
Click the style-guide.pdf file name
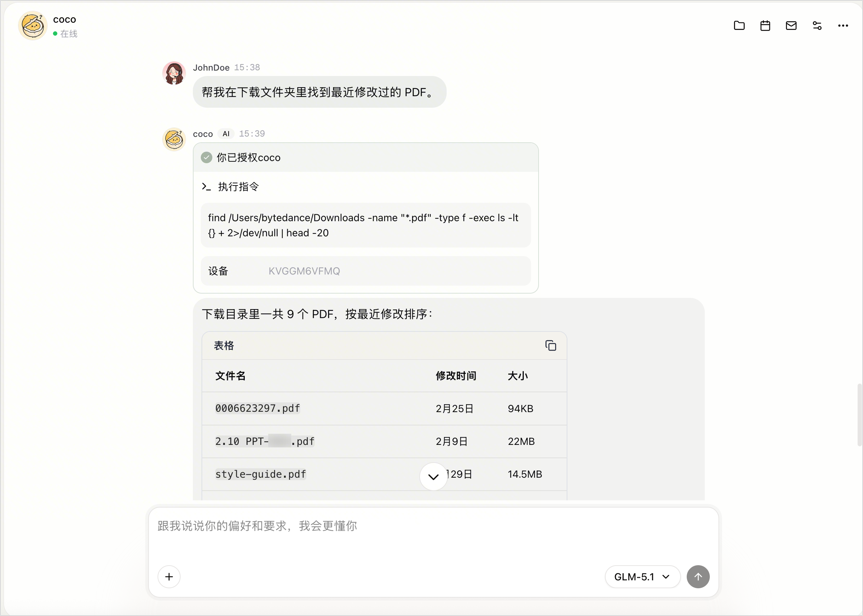click(261, 474)
